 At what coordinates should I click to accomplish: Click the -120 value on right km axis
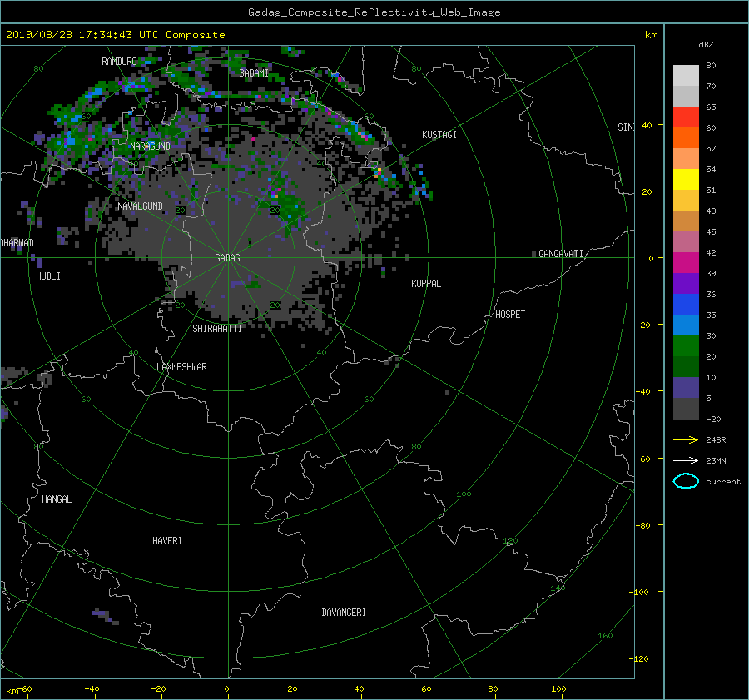click(641, 659)
